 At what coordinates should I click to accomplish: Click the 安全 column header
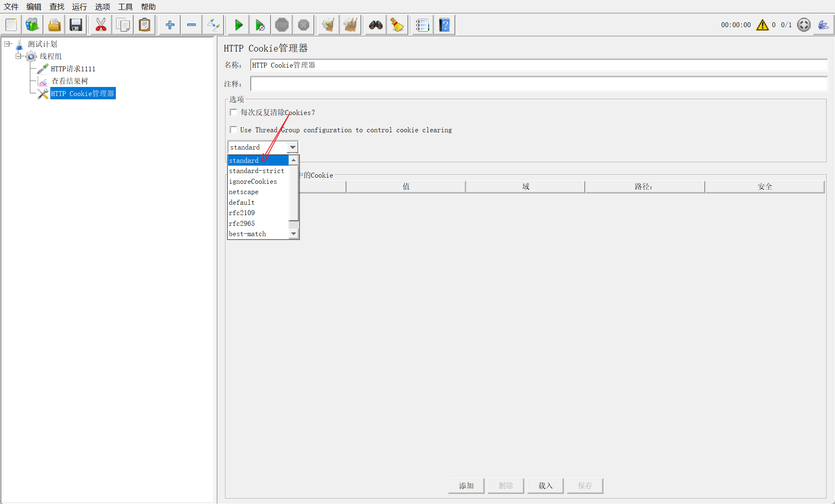(765, 187)
